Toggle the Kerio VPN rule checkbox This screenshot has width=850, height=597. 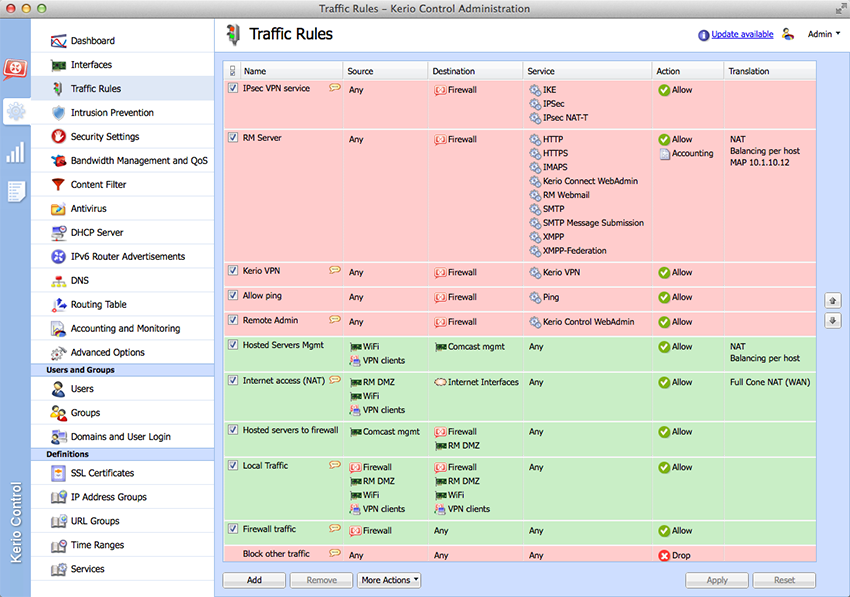(233, 271)
